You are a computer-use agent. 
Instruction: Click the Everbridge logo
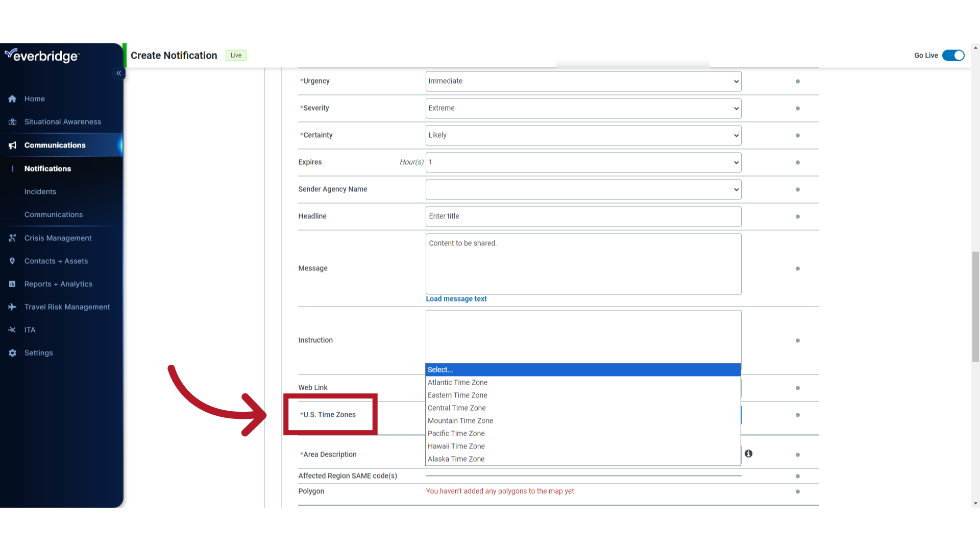click(42, 56)
